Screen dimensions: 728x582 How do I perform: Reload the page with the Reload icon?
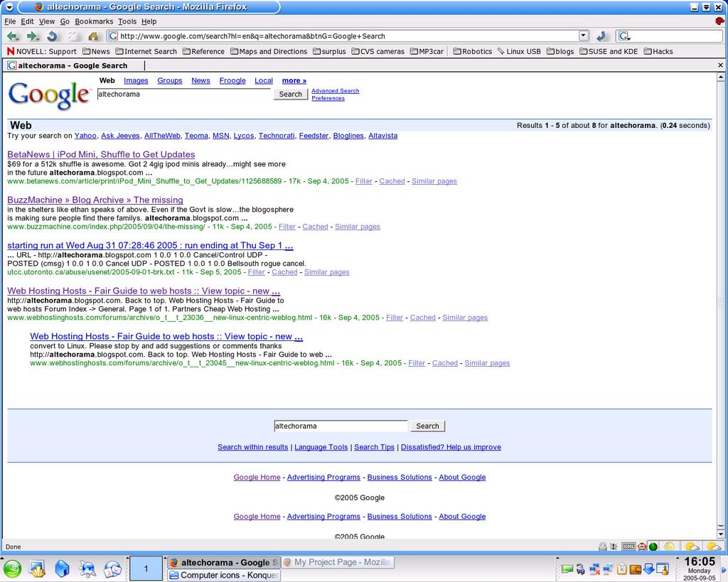[x=52, y=36]
